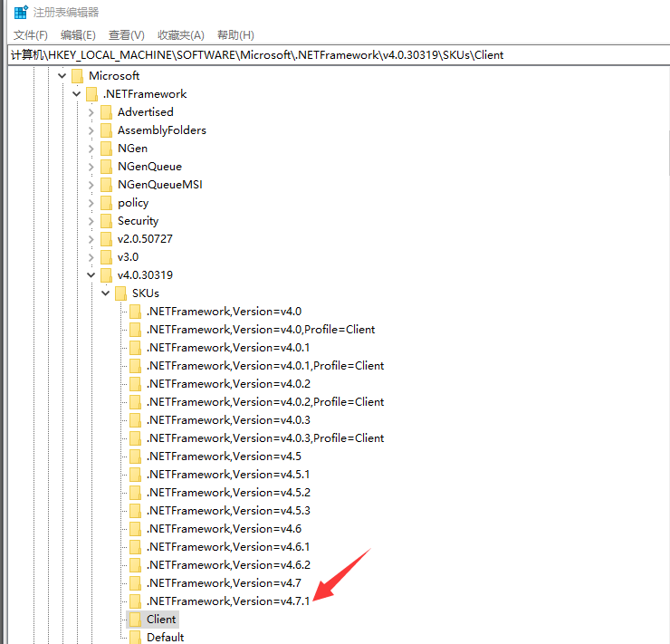Image resolution: width=670 pixels, height=644 pixels.
Task: Select the .NETFramework,Version=v4.5.2 key
Action: 228,493
